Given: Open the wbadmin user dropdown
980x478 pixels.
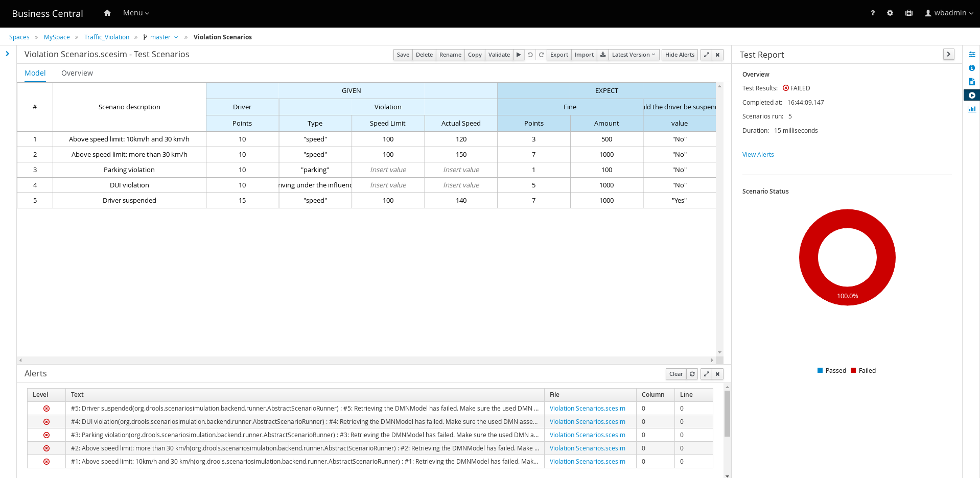Looking at the screenshot, I should [949, 13].
